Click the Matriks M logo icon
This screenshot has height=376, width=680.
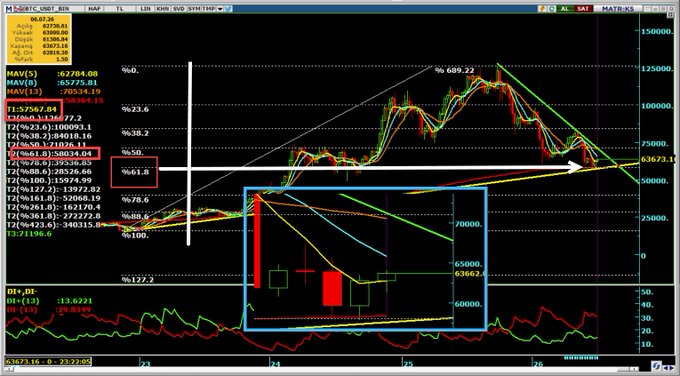point(9,9)
